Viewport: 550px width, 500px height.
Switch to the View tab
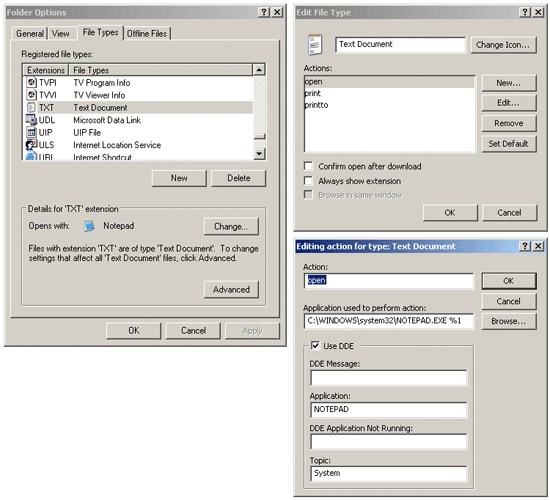click(x=61, y=34)
